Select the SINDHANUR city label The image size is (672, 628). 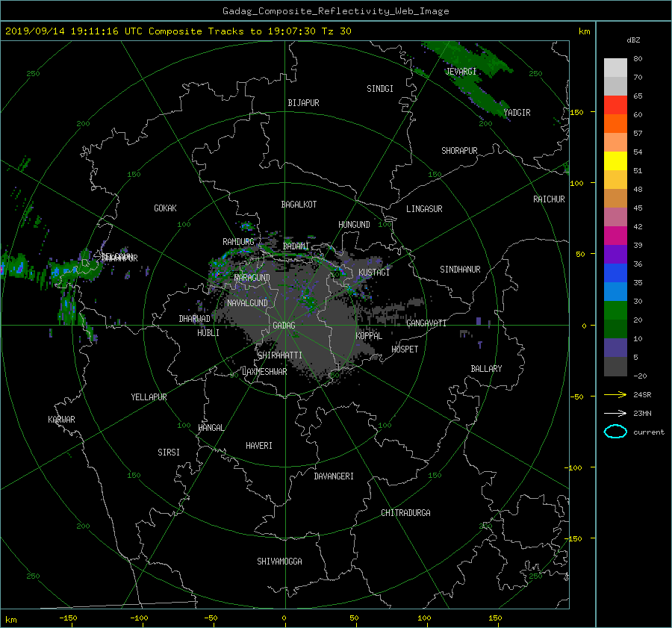tap(460, 270)
